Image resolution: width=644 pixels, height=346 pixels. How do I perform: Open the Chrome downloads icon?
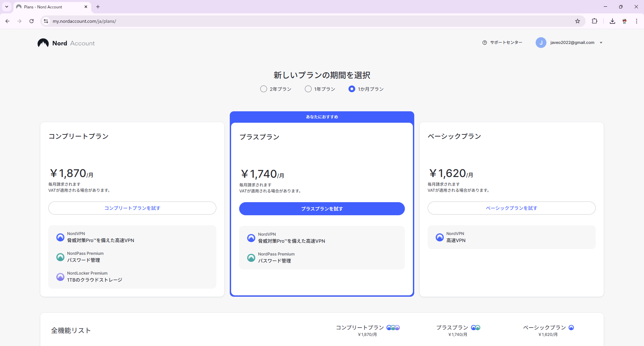612,21
